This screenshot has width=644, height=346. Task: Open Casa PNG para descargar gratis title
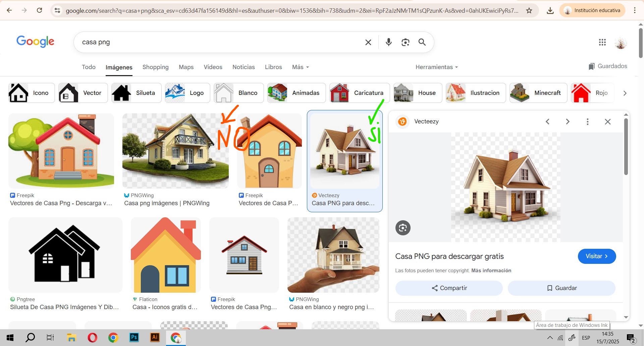point(449,256)
